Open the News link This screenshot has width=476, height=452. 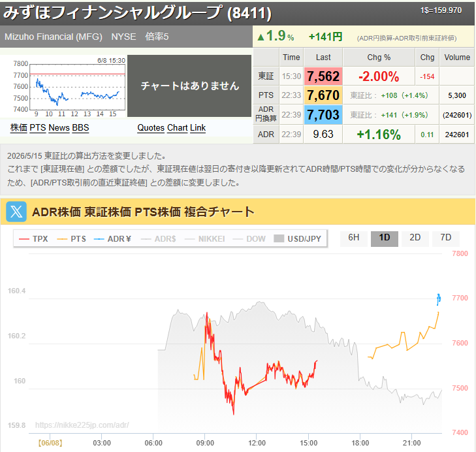(59, 127)
